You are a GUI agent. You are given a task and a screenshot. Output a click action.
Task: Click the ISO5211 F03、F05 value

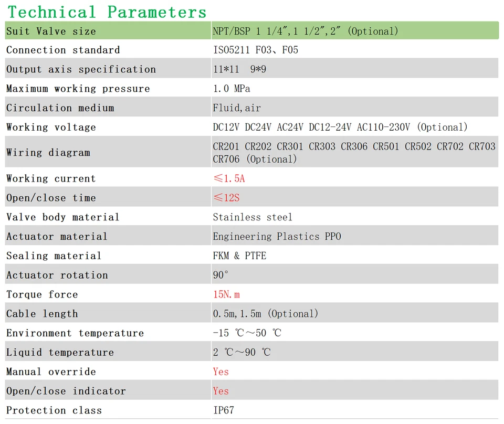tap(256, 50)
